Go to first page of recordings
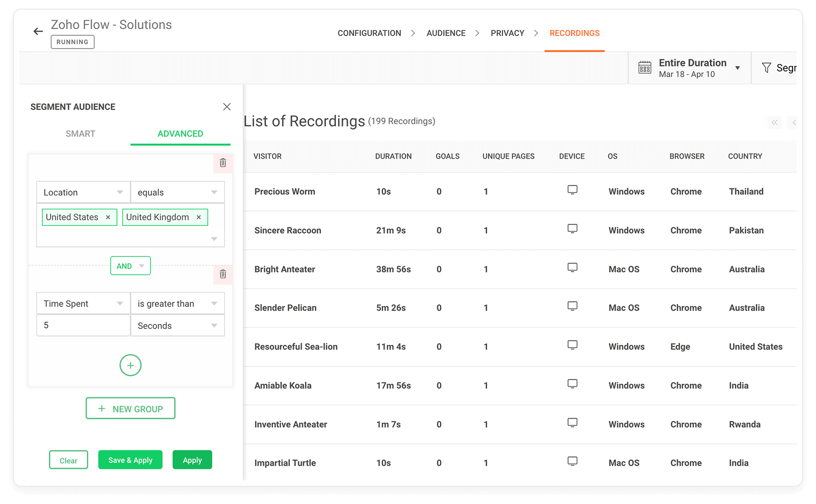Screen dimensions: 816x504 (x=774, y=122)
